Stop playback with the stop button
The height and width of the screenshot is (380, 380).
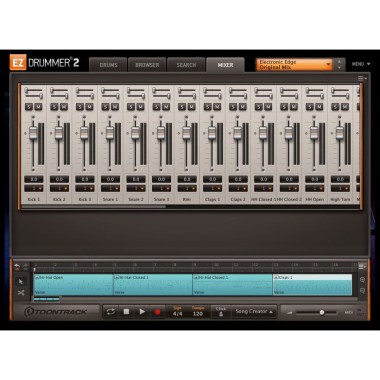[126, 312]
